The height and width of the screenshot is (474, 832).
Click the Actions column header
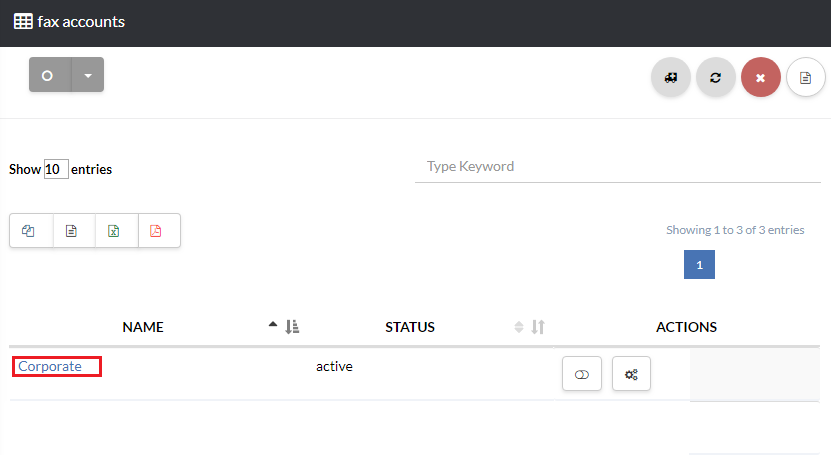point(686,327)
